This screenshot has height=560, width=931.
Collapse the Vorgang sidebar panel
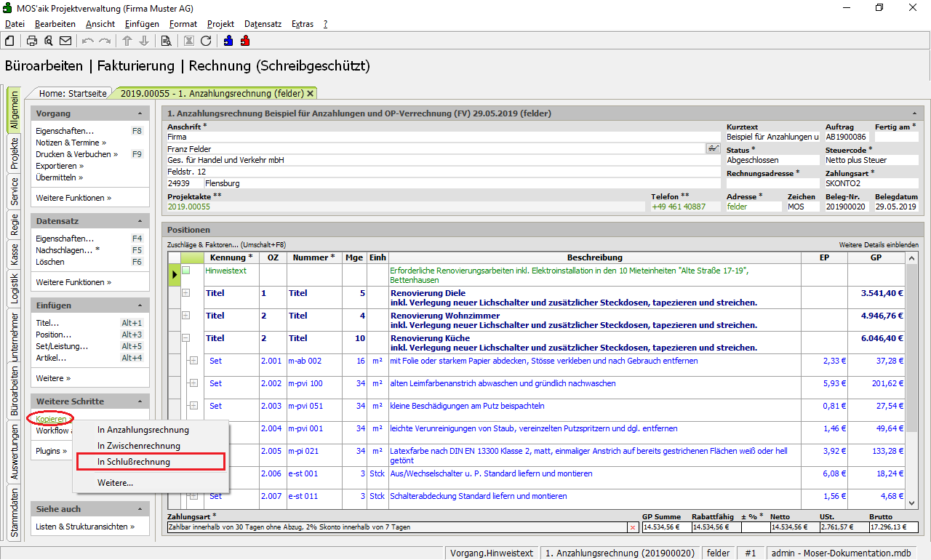139,114
